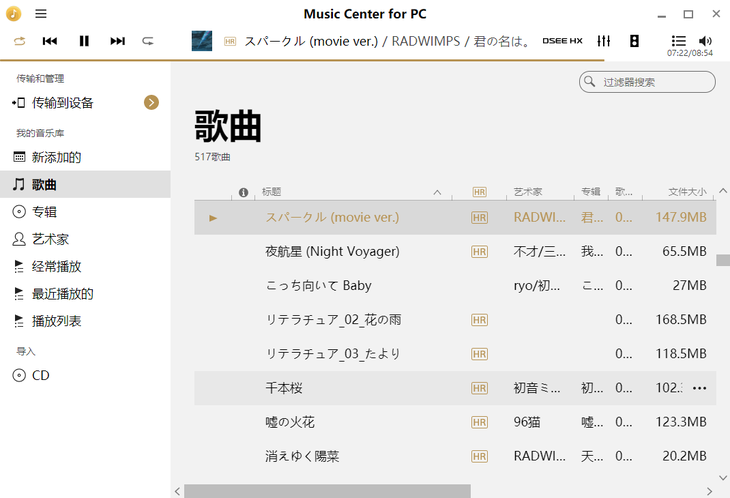Viewport: 730px width, 498px height.
Task: Select song 嘘の火花
Action: click(455, 422)
